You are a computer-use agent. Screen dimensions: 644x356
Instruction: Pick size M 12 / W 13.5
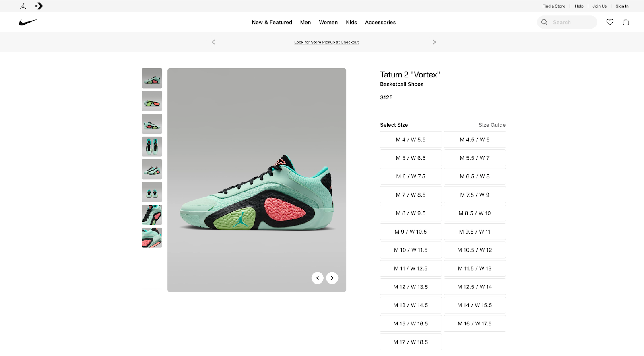click(x=411, y=287)
